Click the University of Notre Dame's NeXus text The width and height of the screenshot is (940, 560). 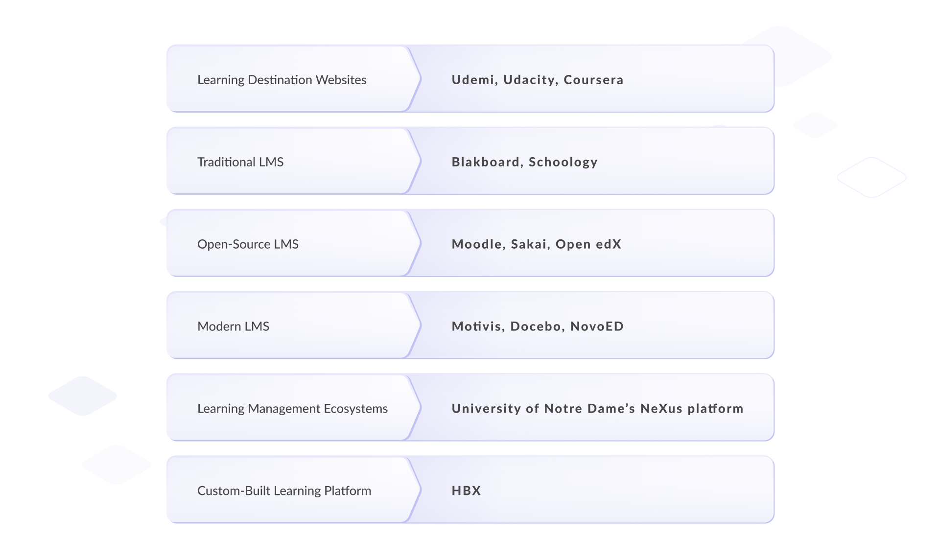567,409
